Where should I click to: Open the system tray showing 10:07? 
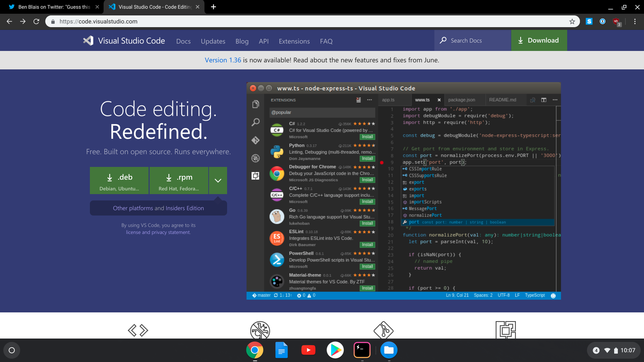click(x=614, y=350)
